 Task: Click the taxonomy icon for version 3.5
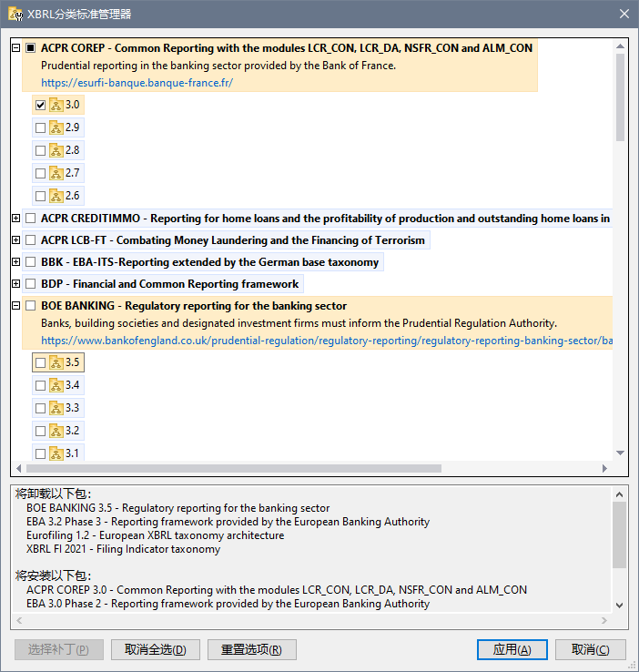pos(56,362)
